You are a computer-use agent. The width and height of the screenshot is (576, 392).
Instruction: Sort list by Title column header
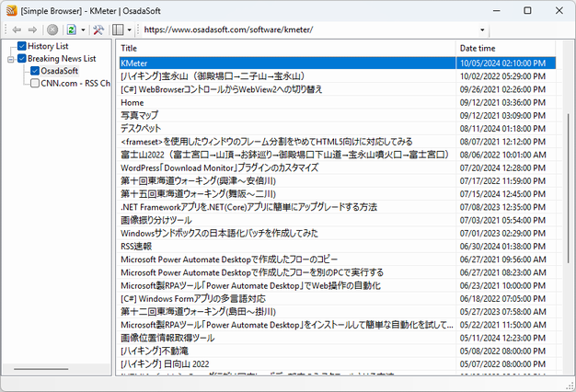285,48
